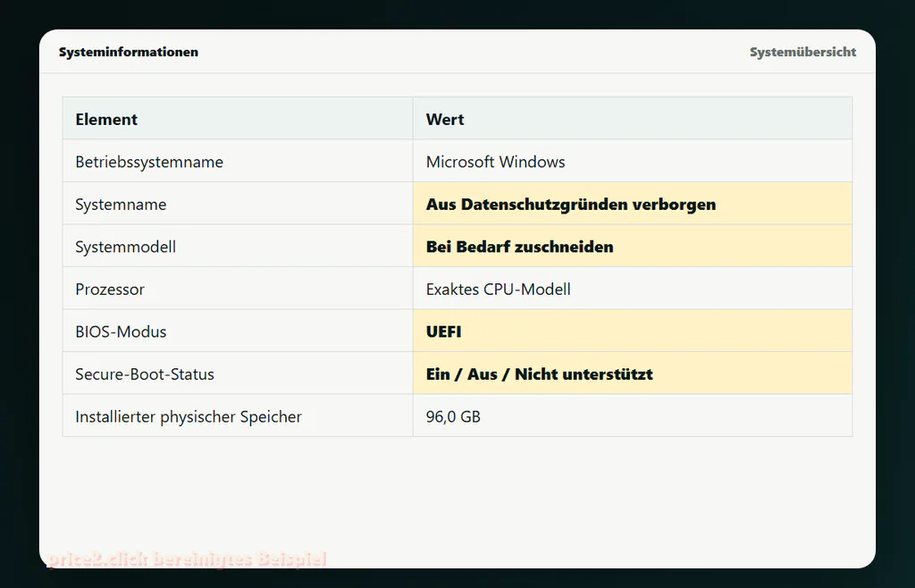Viewport: 915px width, 588px height.
Task: Click the Microsoft Windows value cell
Action: click(633, 161)
